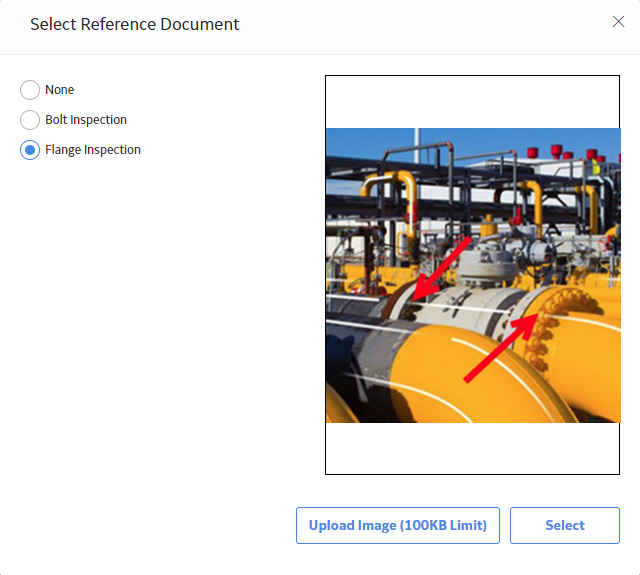Click the flange inspection preview image
This screenshot has width=640, height=575.
(x=473, y=275)
